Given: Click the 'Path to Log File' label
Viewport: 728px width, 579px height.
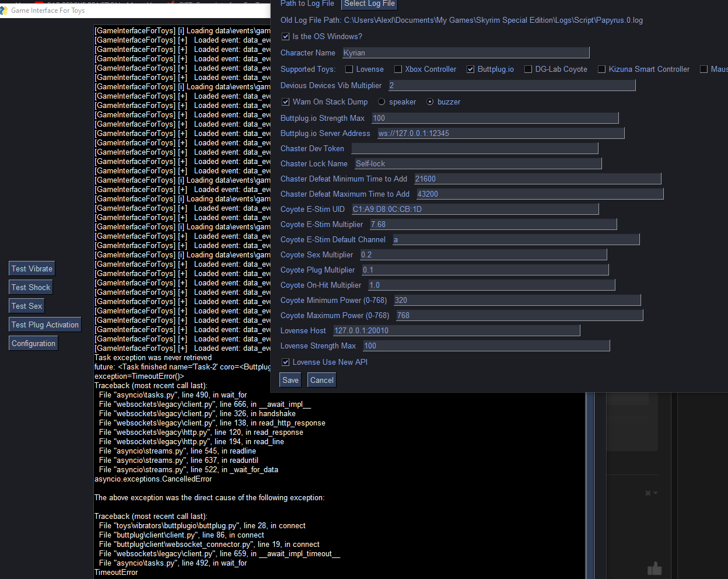Looking at the screenshot, I should point(307,4).
